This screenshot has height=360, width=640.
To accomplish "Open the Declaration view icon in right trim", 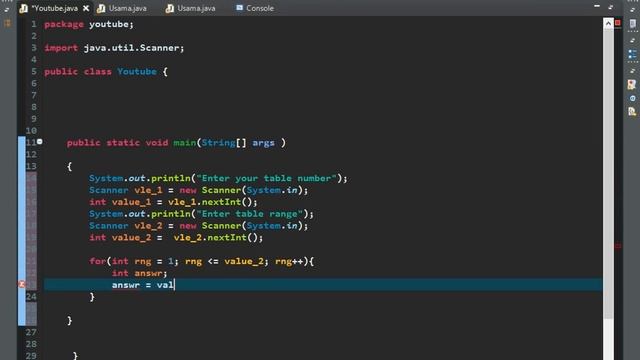I will (x=632, y=111).
